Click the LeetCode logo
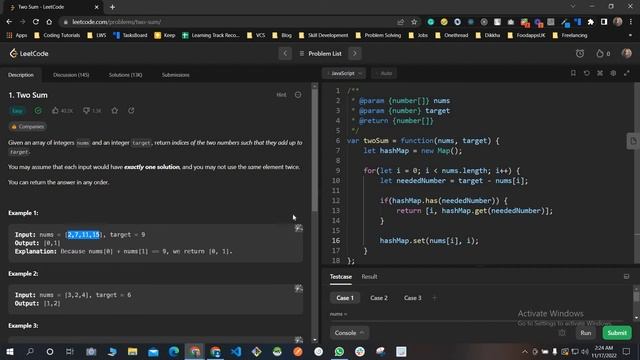The height and width of the screenshot is (360, 640). (29, 53)
